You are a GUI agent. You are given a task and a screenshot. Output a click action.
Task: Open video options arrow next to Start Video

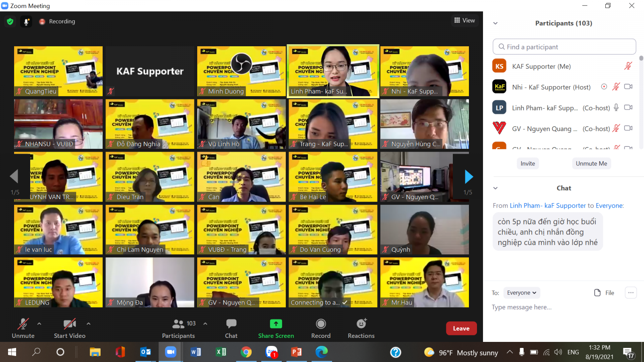89,323
